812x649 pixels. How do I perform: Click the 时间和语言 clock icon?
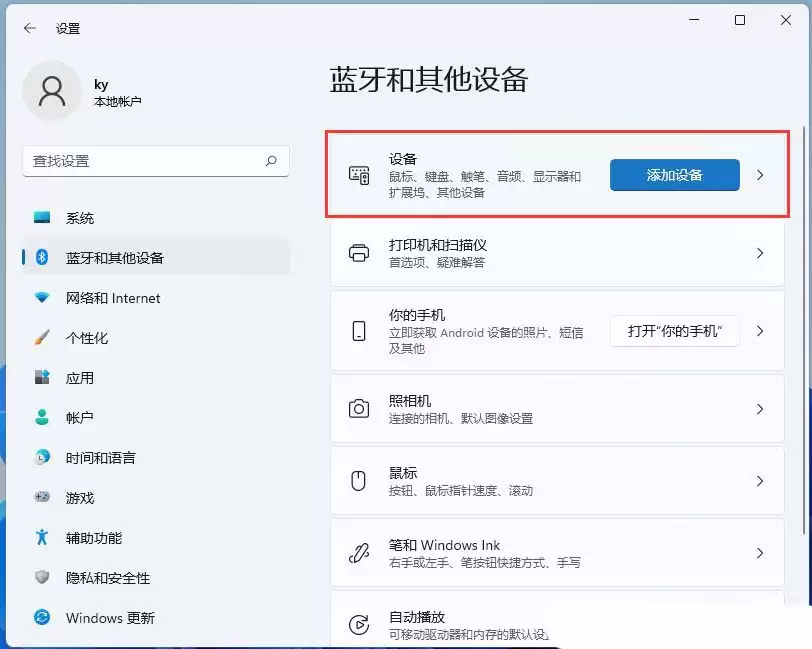coord(40,458)
